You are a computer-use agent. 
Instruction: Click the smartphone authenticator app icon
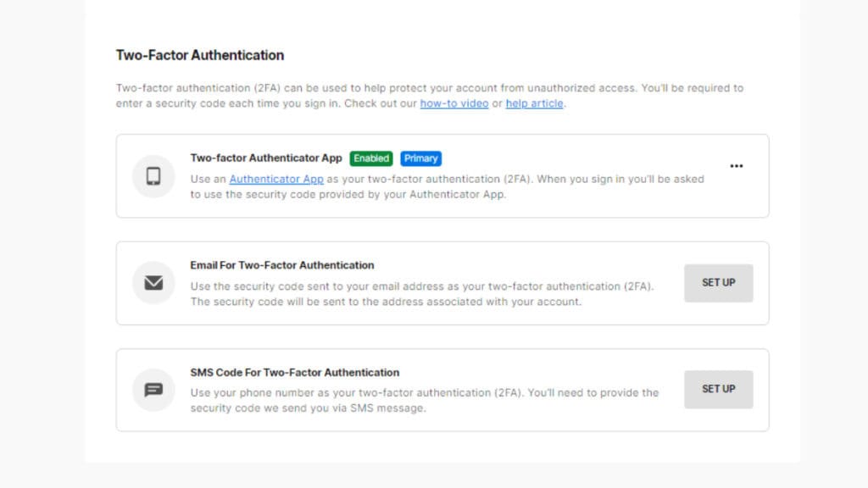(153, 175)
